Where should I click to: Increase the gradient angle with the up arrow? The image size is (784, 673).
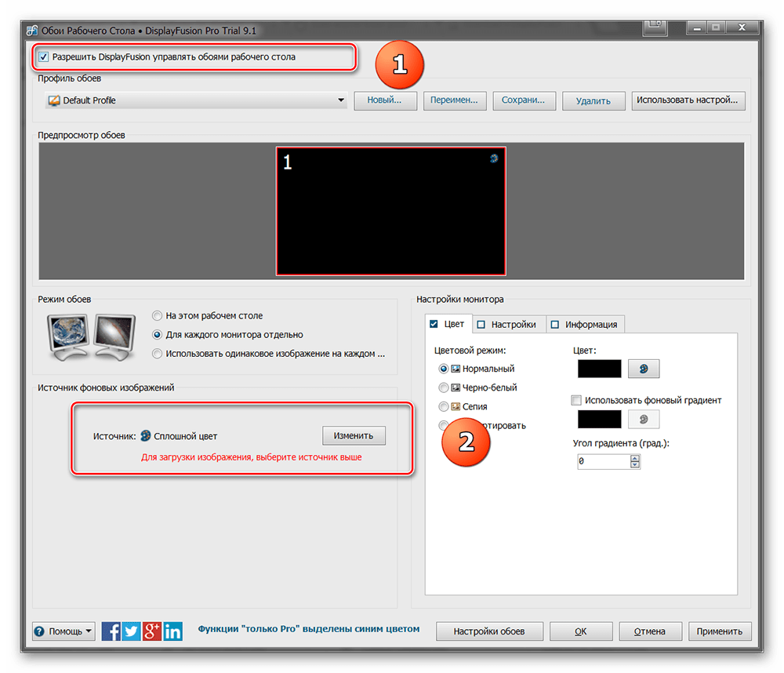click(635, 458)
